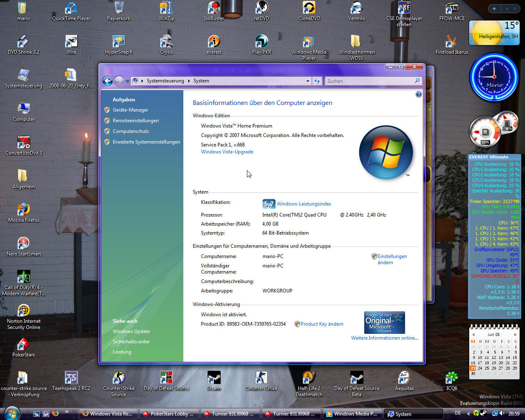Click next month arrow on calendar gadget
The height and width of the screenshot is (420, 525).
point(515,335)
